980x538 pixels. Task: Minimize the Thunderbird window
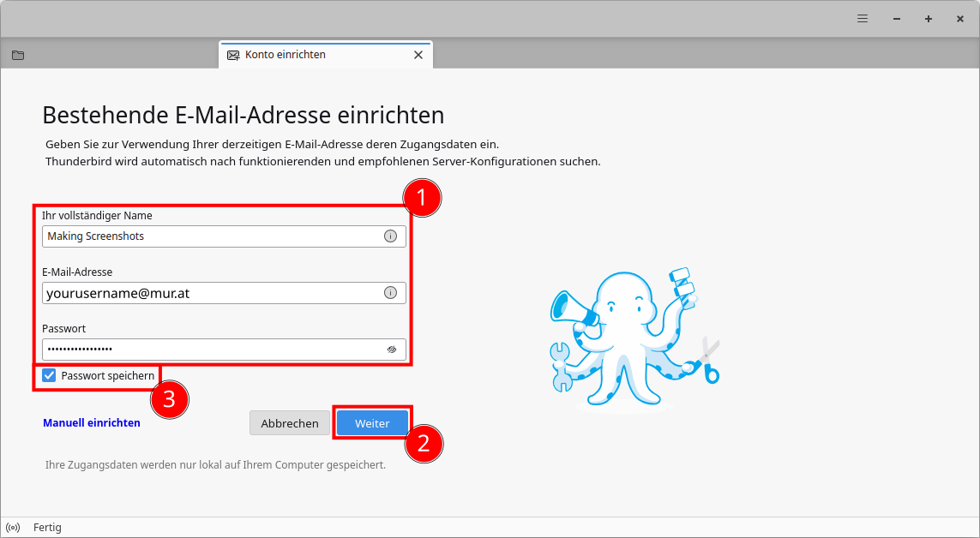click(x=896, y=19)
